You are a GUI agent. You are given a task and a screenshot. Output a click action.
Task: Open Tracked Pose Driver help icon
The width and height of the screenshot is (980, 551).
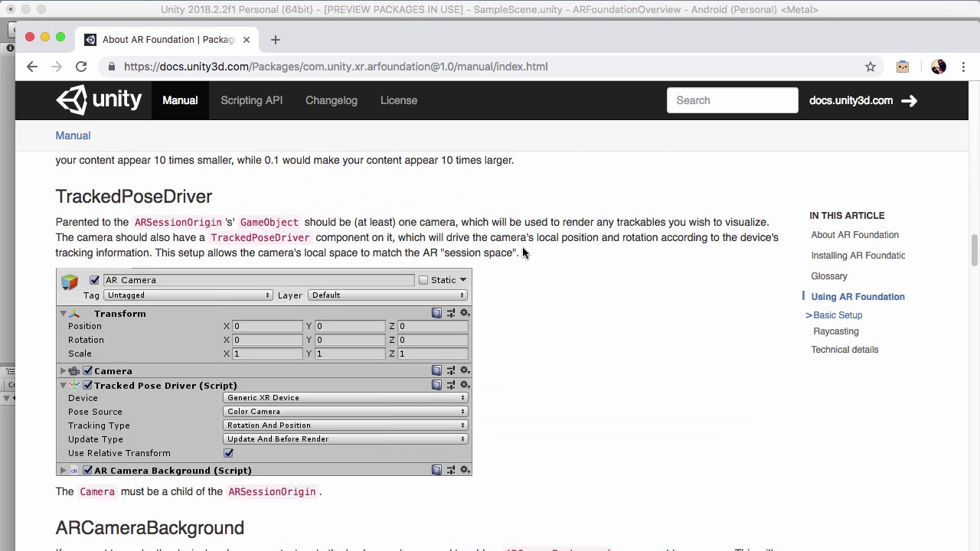click(x=436, y=385)
